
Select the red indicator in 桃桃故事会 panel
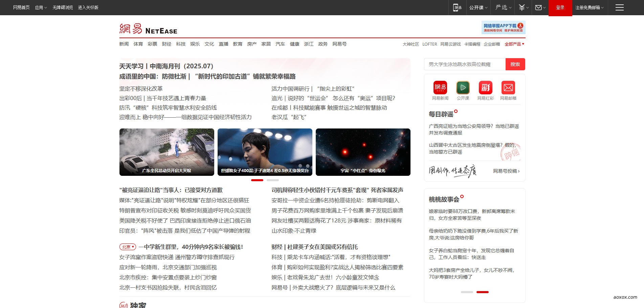point(482,292)
